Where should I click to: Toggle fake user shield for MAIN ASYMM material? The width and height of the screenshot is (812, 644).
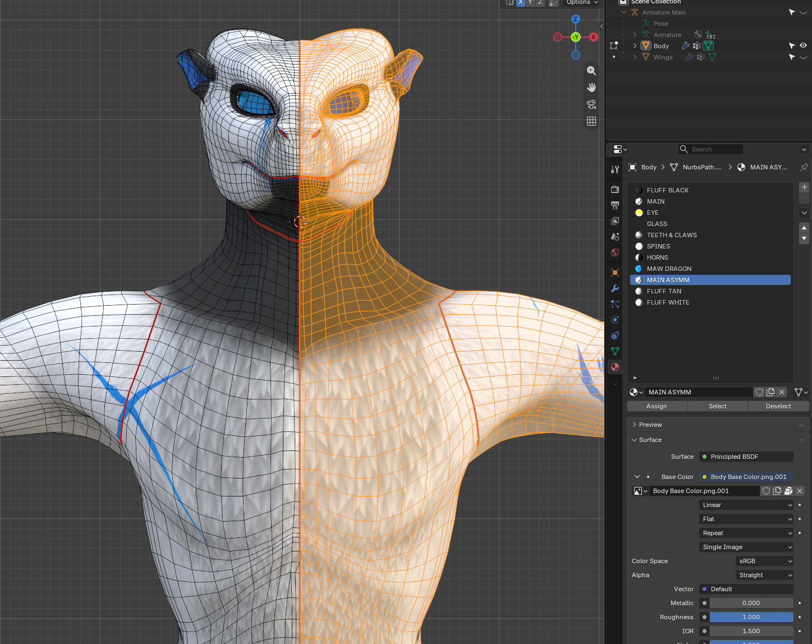(x=759, y=392)
